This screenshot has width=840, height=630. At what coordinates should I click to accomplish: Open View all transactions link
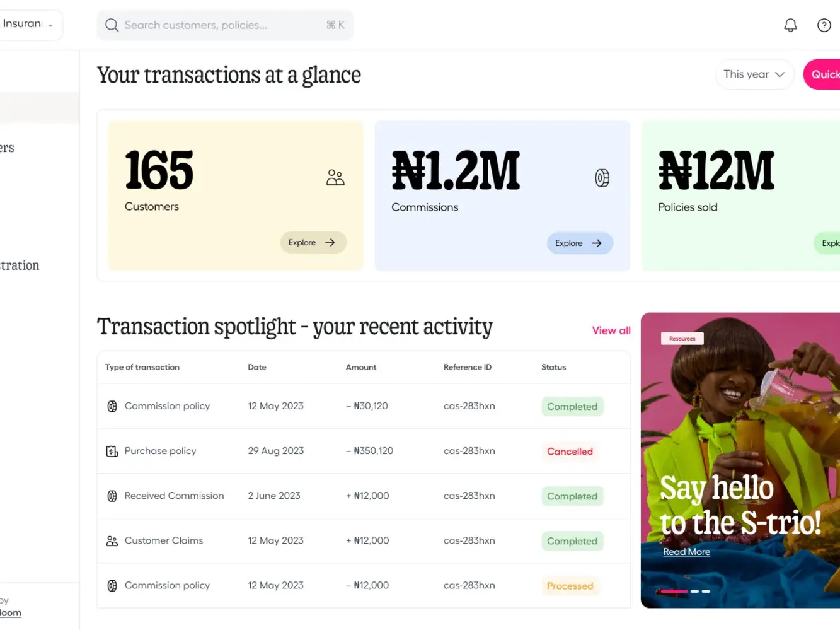pos(611,330)
